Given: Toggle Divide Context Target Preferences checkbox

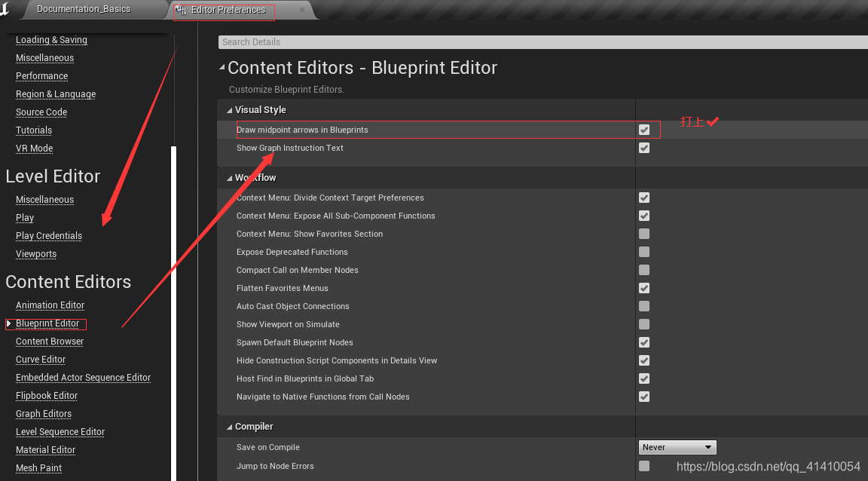Looking at the screenshot, I should point(643,198).
